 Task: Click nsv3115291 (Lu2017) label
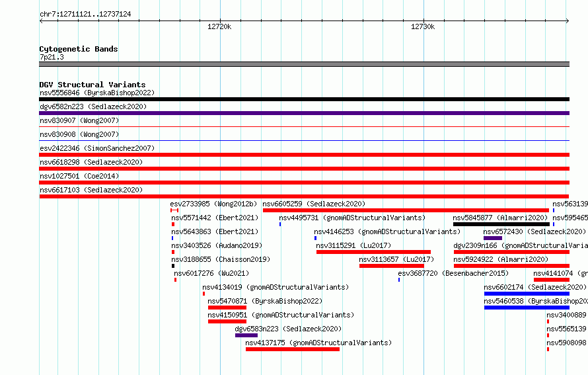point(353,245)
